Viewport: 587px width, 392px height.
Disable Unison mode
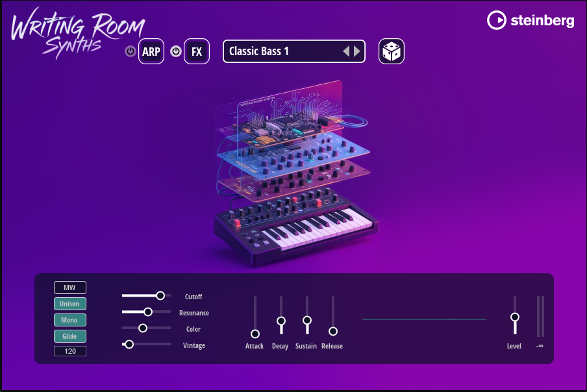coord(70,304)
